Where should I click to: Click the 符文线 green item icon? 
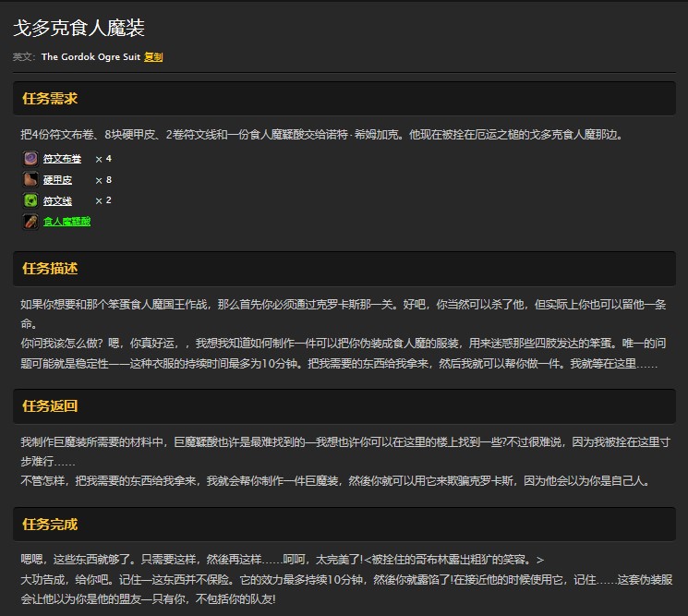coord(30,200)
